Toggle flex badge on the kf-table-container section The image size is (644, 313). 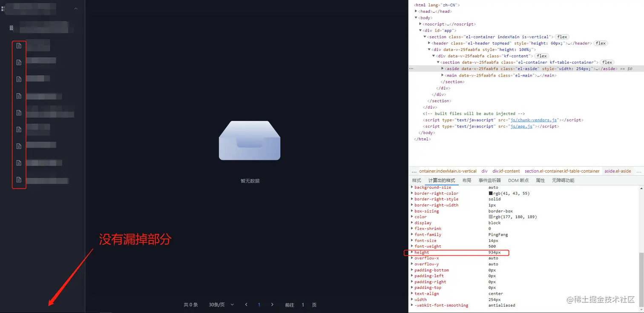pos(607,63)
